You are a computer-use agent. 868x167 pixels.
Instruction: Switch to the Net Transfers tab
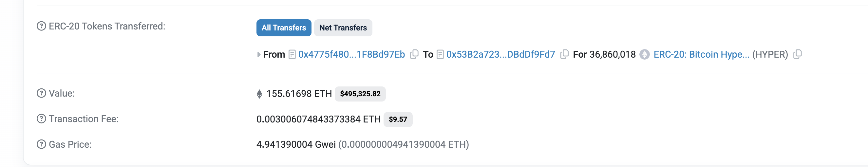343,28
